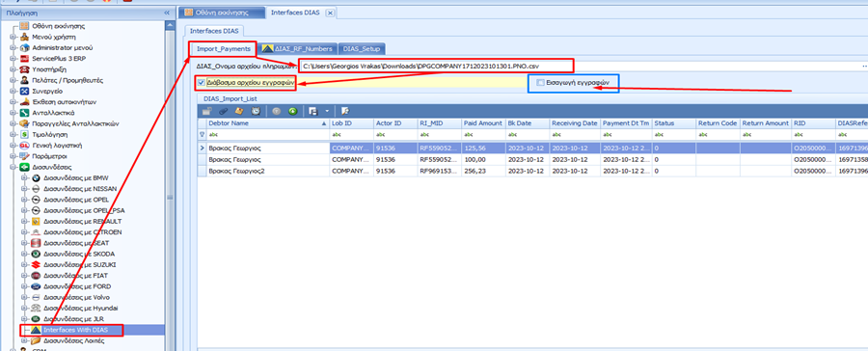
Task: Click the magnifier search toolbar icon
Action: click(x=344, y=111)
